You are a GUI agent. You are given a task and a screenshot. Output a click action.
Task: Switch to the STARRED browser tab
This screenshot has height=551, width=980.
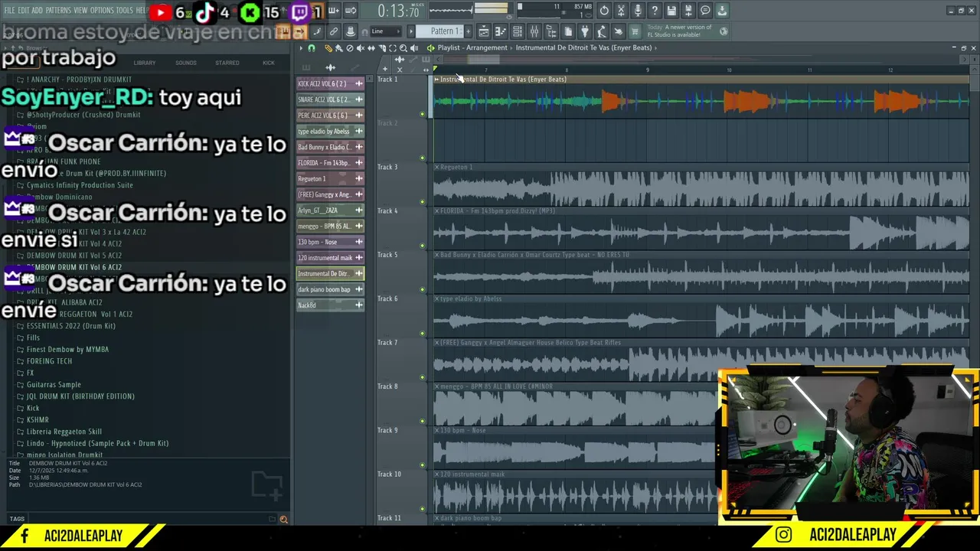click(227, 63)
